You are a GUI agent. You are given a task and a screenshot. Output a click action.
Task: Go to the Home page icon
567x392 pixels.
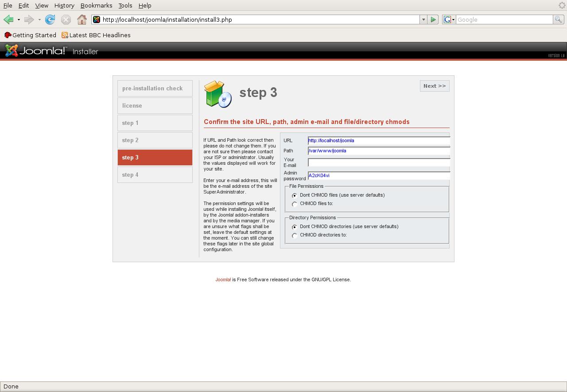coord(82,19)
